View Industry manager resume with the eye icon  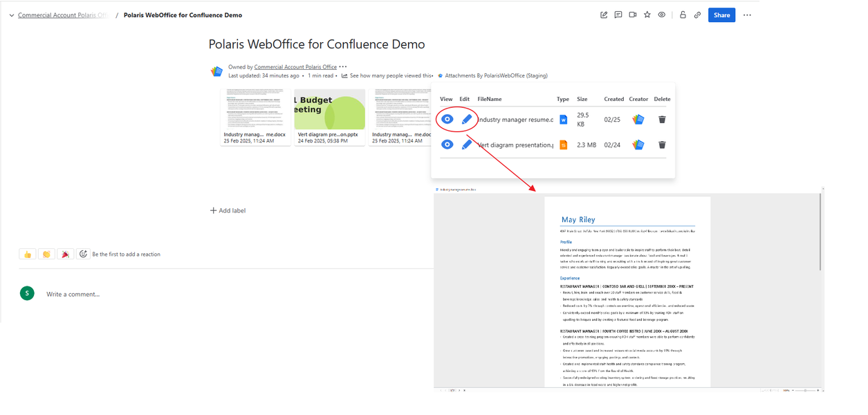coord(447,119)
